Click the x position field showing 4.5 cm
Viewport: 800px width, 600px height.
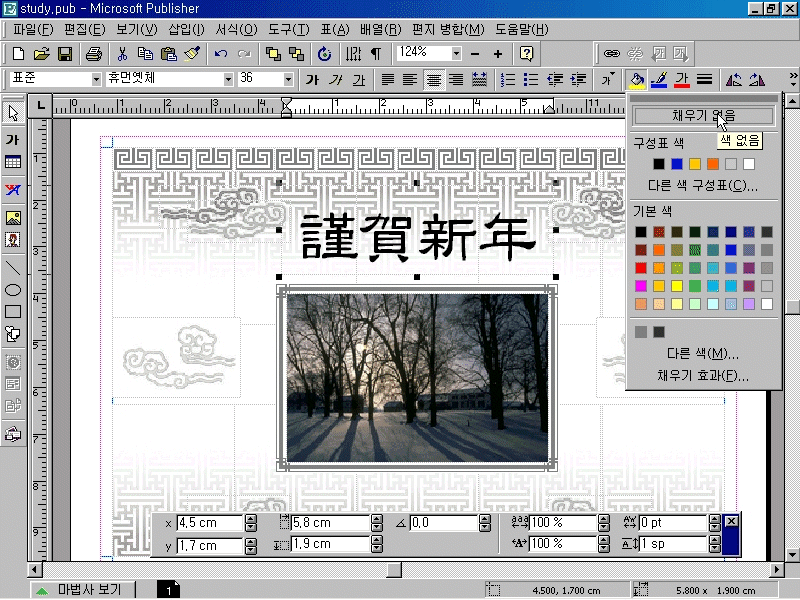tap(209, 523)
